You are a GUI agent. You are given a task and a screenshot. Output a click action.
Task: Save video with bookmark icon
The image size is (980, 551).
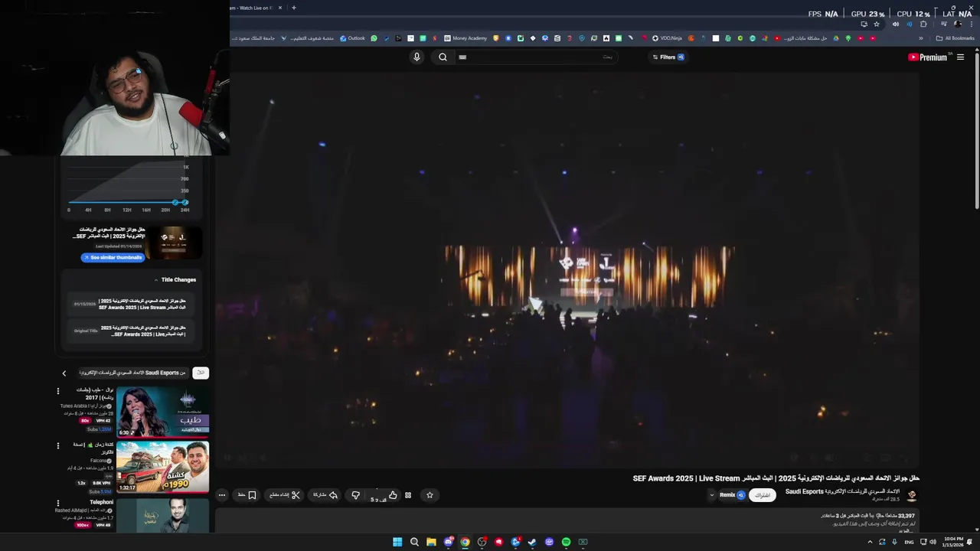tap(247, 495)
